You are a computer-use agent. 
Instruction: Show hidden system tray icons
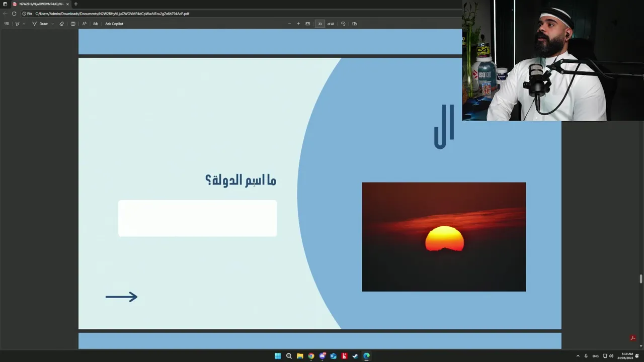(578, 356)
